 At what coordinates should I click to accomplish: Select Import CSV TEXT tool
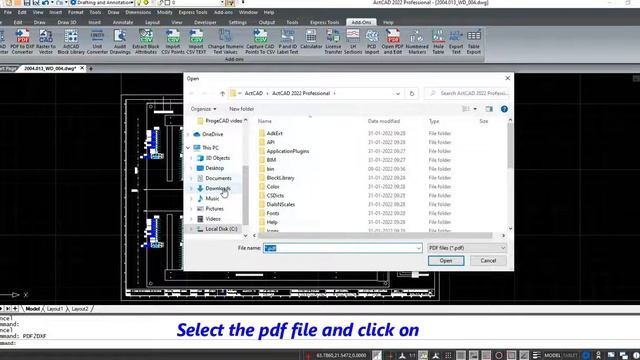(x=196, y=42)
